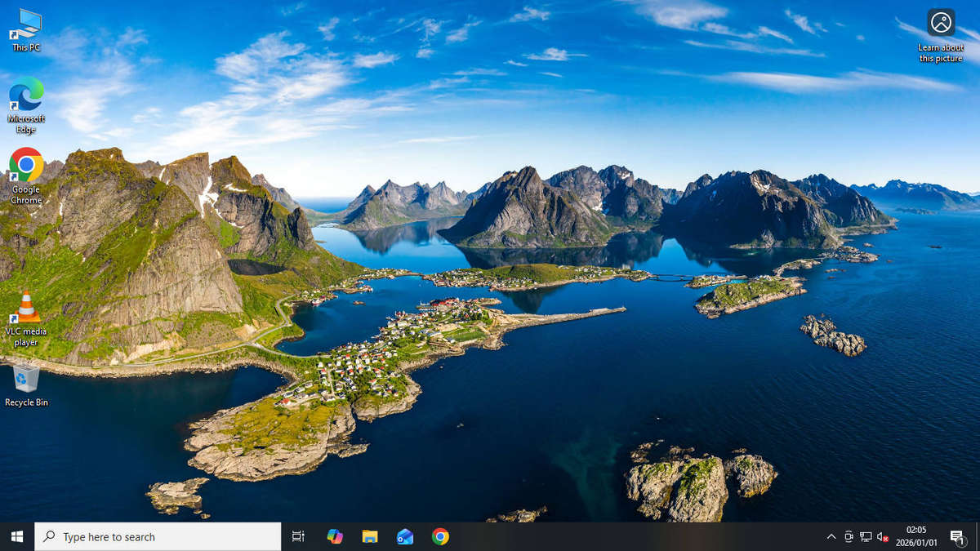
Task: Open Chrome from the taskbar
Action: point(440,536)
